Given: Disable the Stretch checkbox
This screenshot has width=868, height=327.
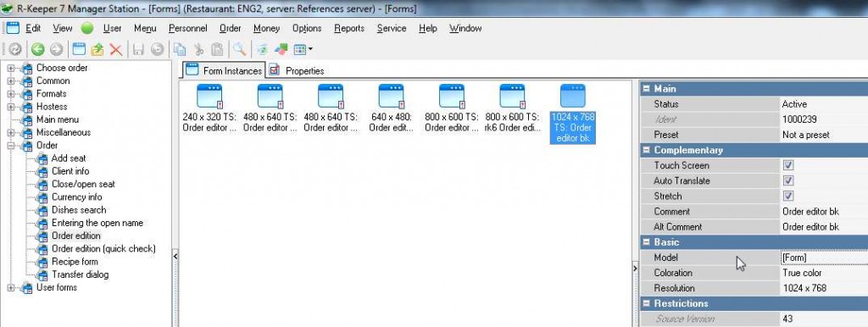Looking at the screenshot, I should click(x=788, y=196).
